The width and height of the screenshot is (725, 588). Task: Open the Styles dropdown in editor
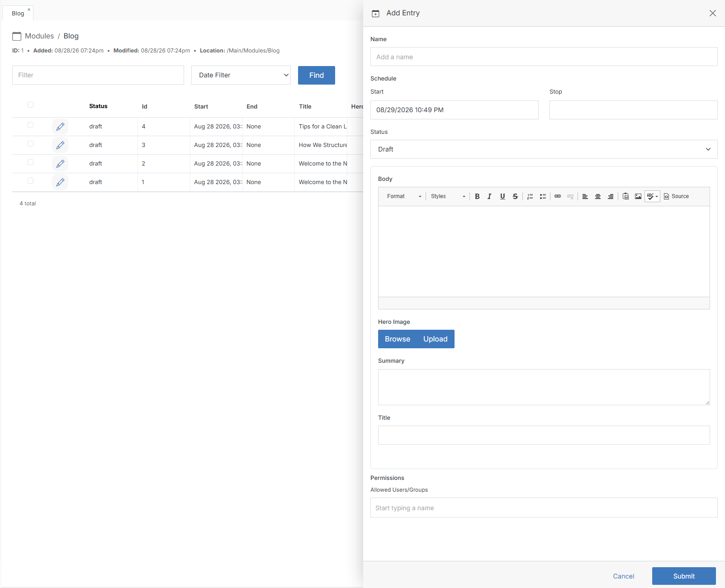pyautogui.click(x=448, y=196)
